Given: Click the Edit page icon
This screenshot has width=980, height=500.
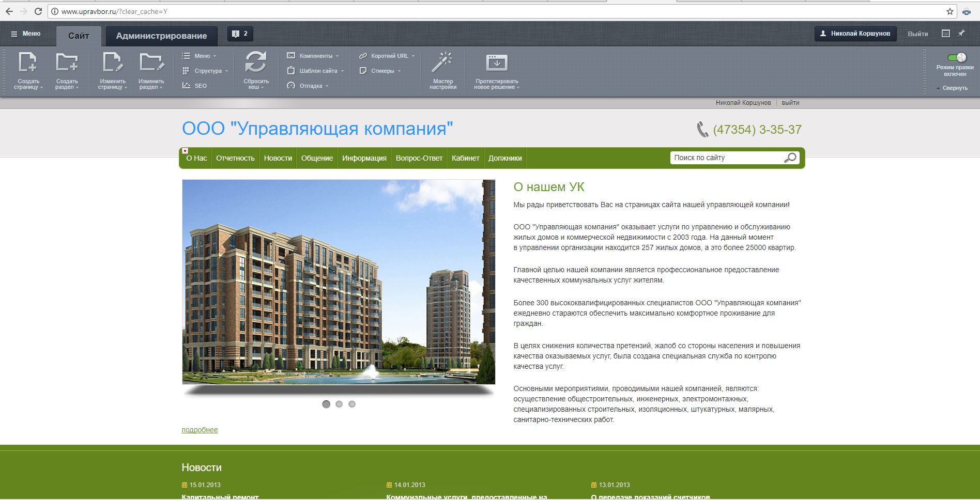Looking at the screenshot, I should (112, 62).
